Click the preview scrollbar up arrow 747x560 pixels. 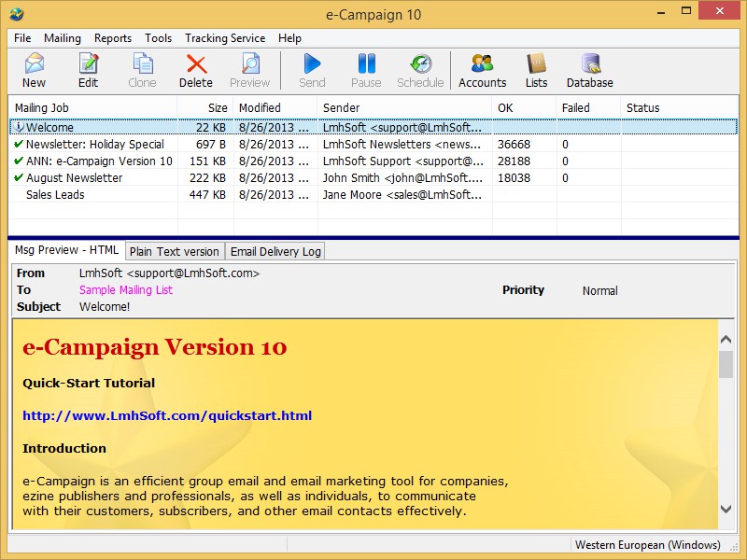(x=726, y=339)
